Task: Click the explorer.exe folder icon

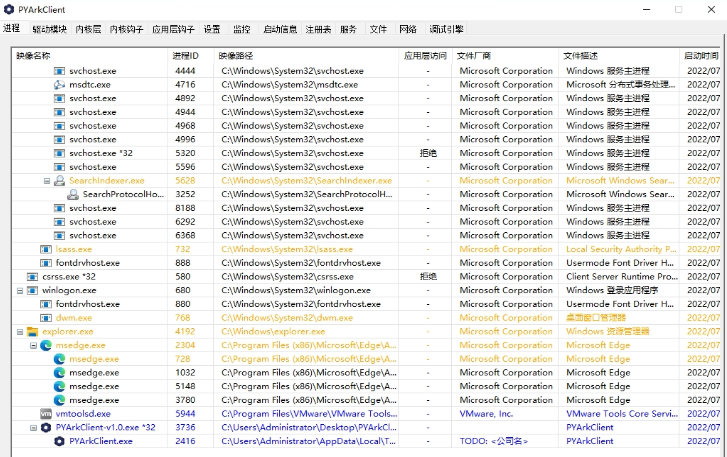Action: tap(32, 331)
